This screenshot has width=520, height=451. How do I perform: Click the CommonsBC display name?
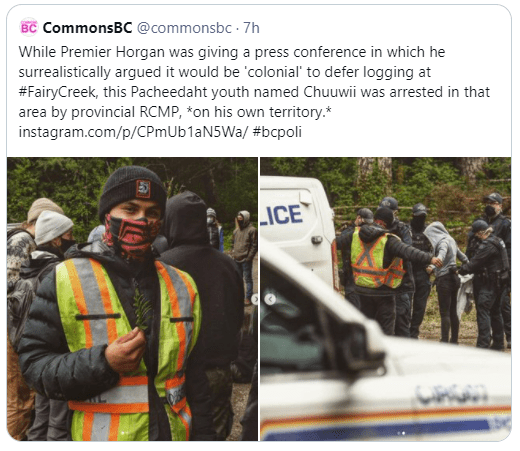click(88, 28)
